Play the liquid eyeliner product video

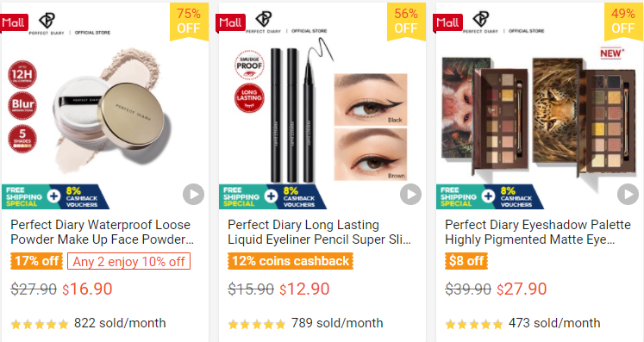tap(410, 194)
